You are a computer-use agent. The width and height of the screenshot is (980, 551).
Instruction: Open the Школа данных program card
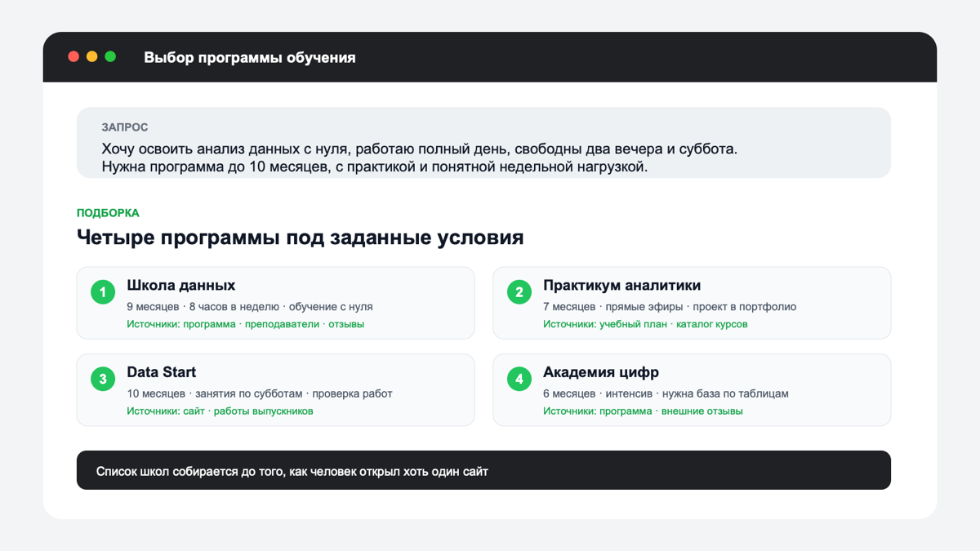(x=275, y=303)
